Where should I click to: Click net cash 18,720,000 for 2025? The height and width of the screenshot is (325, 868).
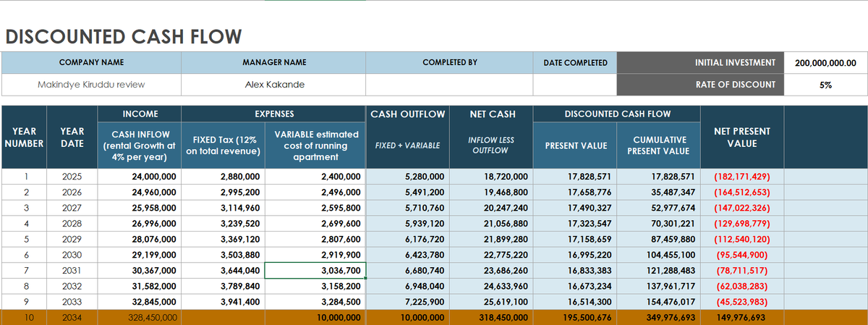[x=491, y=177]
